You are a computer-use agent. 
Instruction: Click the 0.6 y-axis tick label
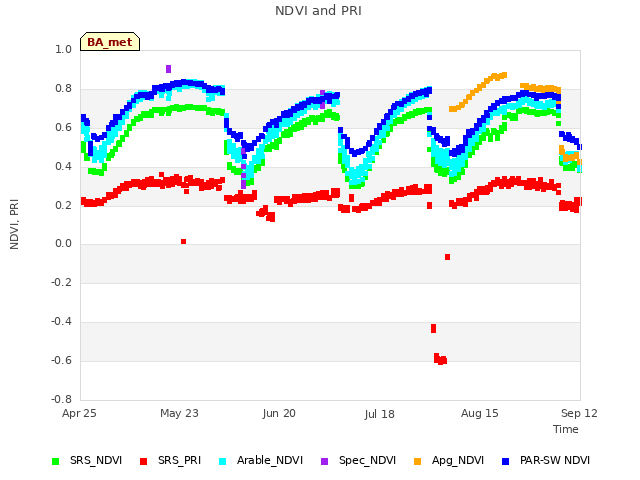click(63, 127)
